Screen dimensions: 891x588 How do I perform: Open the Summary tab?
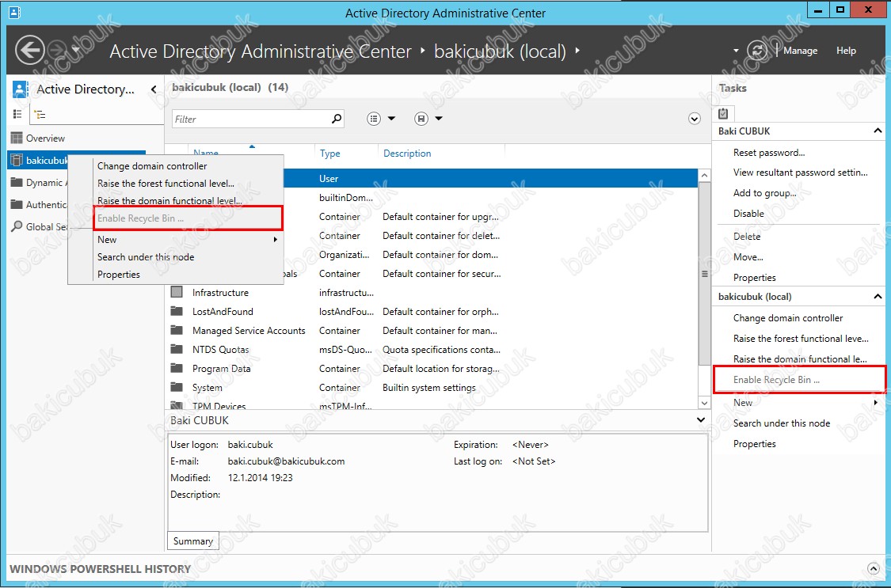pyautogui.click(x=192, y=541)
